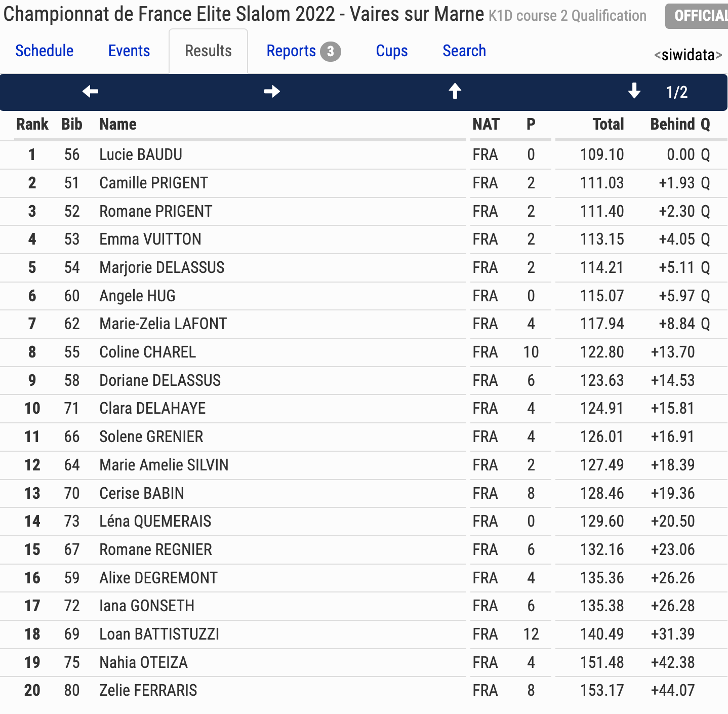Switch to the Events tab
Screen dimensions: 728x714
click(x=129, y=51)
